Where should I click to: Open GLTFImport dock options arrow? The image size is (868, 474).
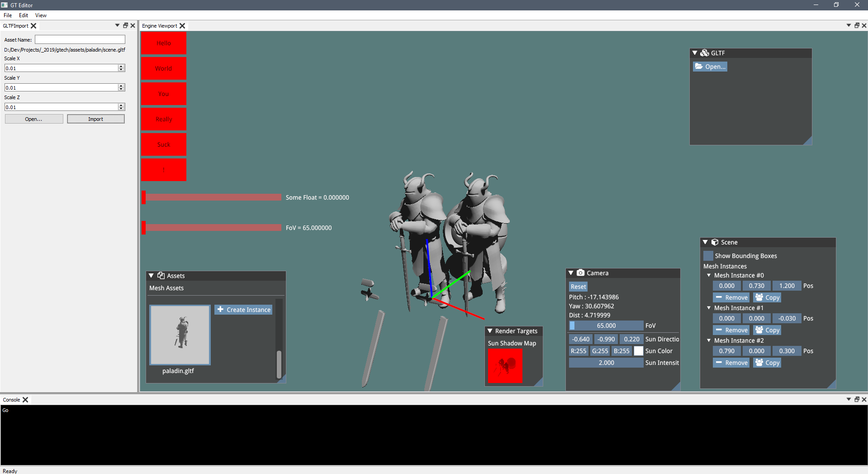pyautogui.click(x=118, y=25)
